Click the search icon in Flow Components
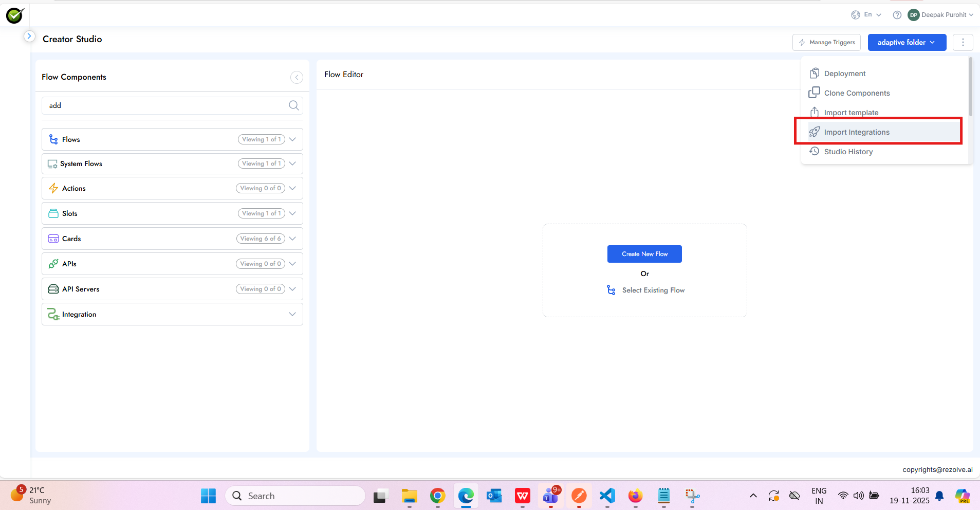Image resolution: width=980 pixels, height=510 pixels. coord(293,105)
